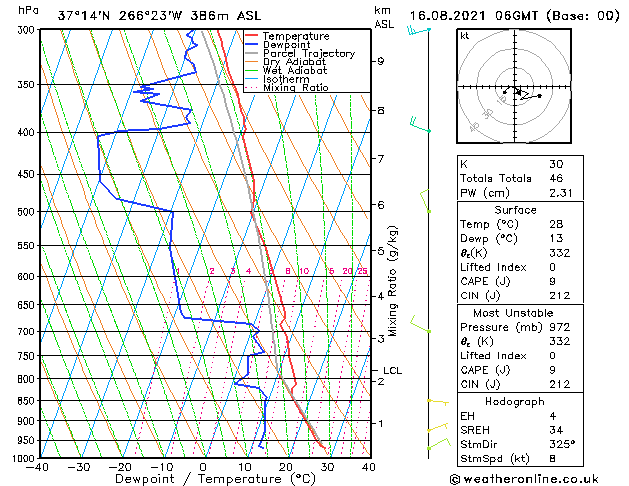Click the LCL marker label
Screen dimensions: 629x486
[x=392, y=371]
